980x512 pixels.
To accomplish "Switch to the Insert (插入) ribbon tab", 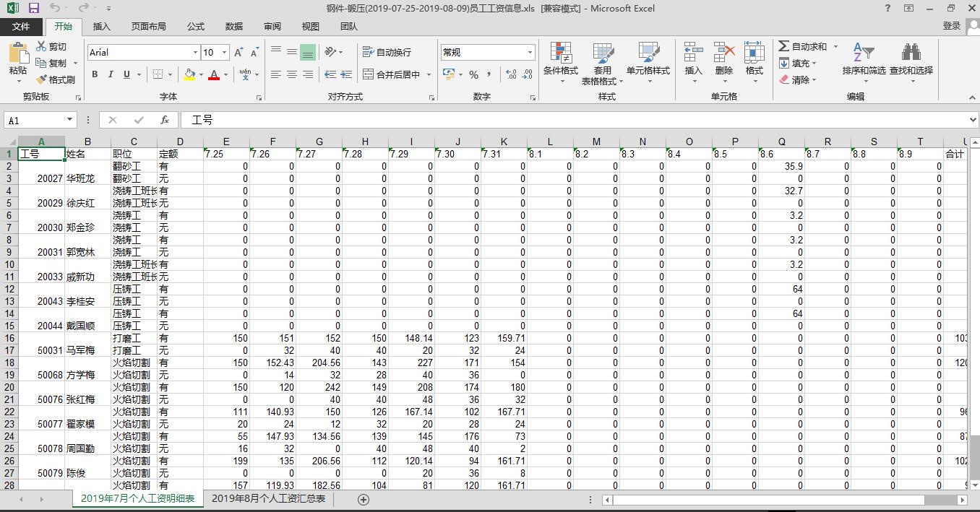I will point(102,27).
